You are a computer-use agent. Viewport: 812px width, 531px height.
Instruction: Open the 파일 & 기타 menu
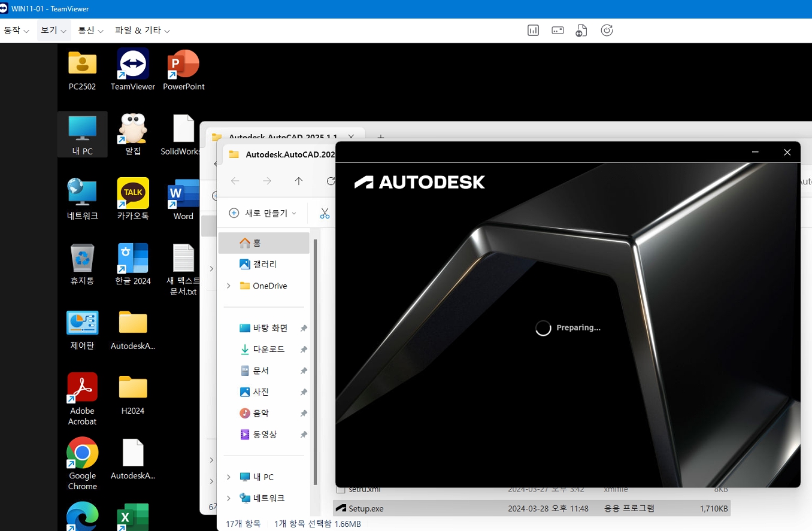click(142, 31)
